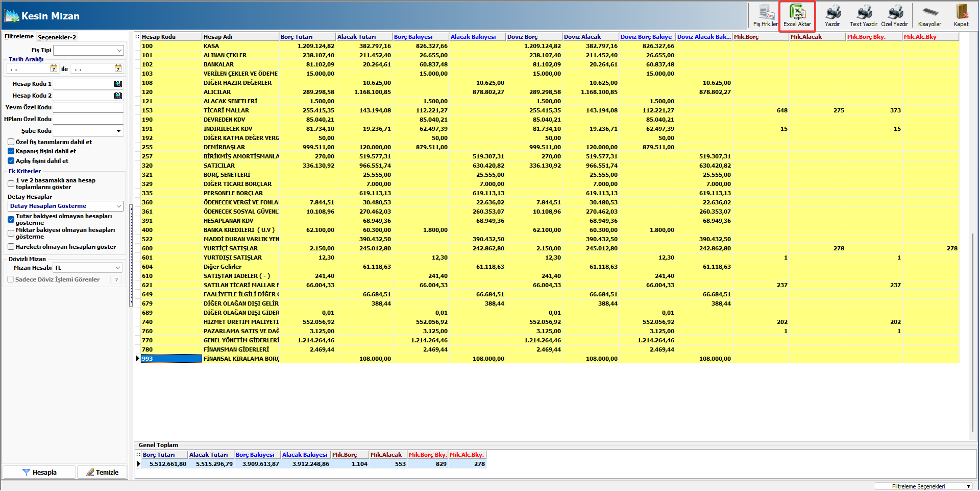Sort by Hesap Kodu column header
This screenshot has width=980, height=491.
coord(171,37)
